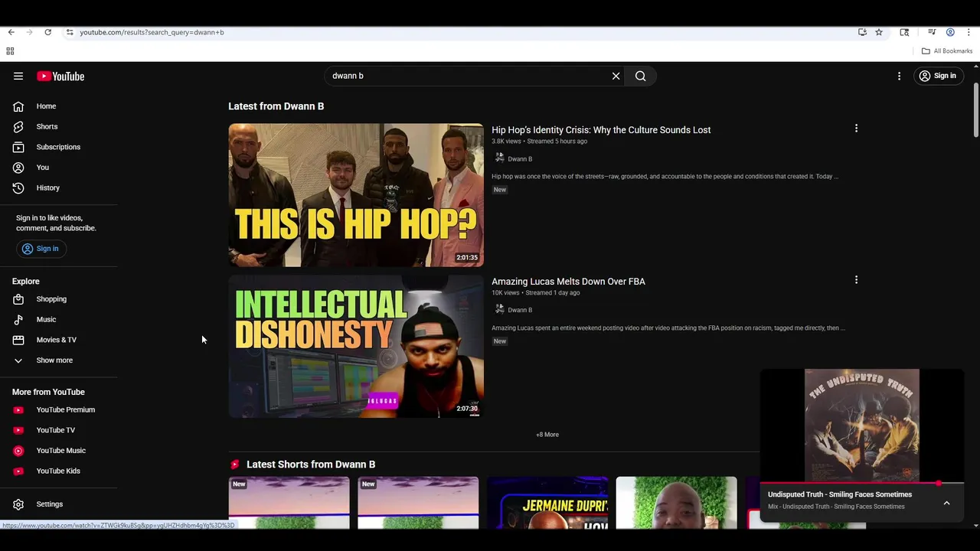Image resolution: width=980 pixels, height=551 pixels.
Task: Click Dwann B avatar under Hip Hop video
Action: pos(499,158)
